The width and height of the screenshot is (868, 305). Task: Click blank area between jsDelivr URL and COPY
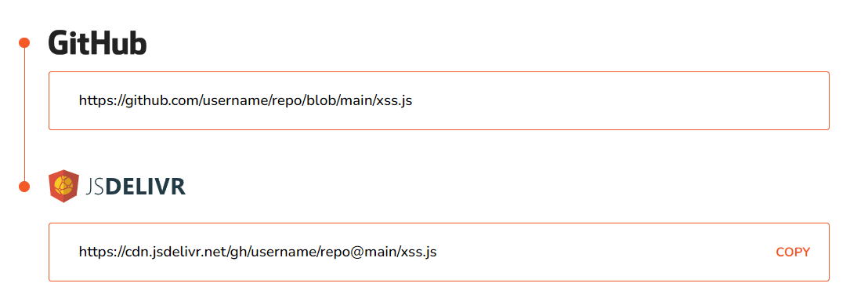coord(606,252)
